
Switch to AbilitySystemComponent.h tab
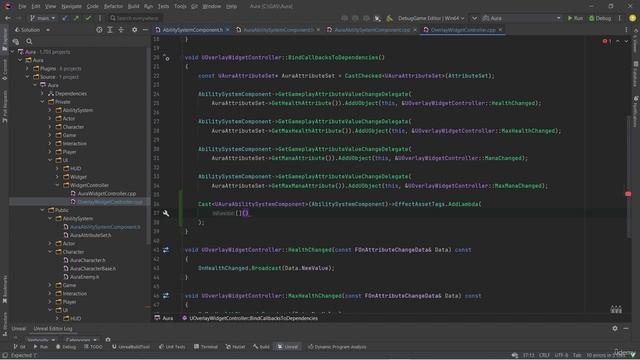pos(189,30)
